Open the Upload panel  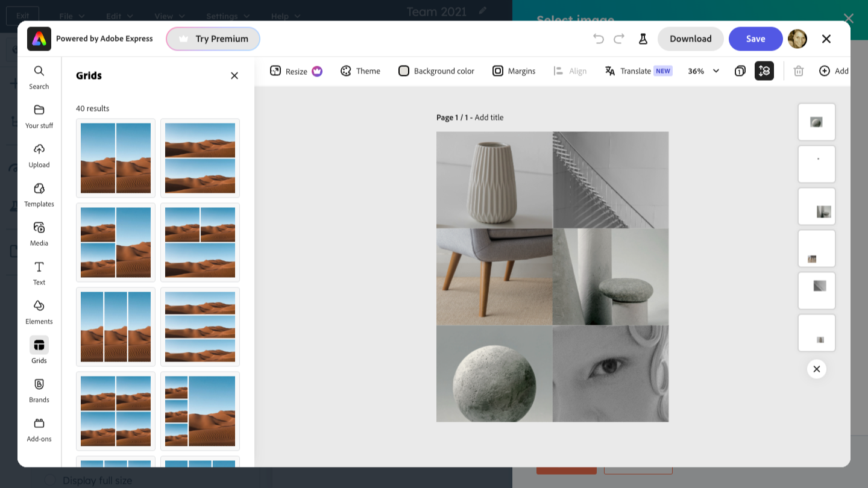[x=39, y=155]
